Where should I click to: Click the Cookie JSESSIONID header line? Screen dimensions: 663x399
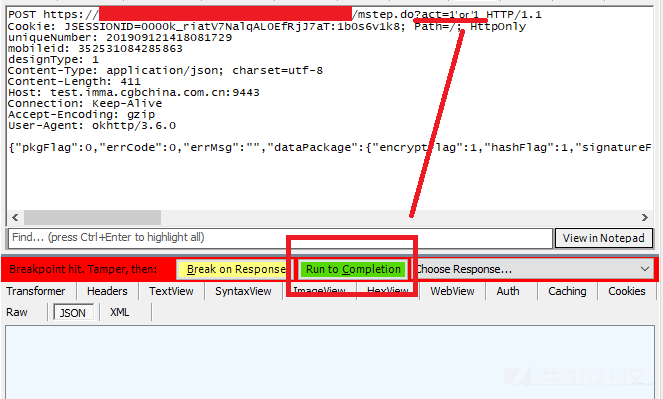click(x=267, y=27)
